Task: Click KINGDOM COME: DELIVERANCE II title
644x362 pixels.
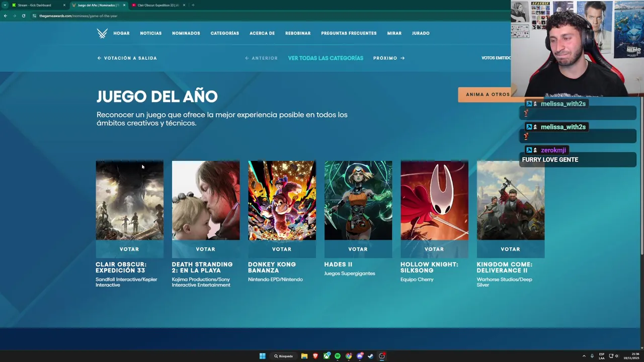Action: (504, 267)
